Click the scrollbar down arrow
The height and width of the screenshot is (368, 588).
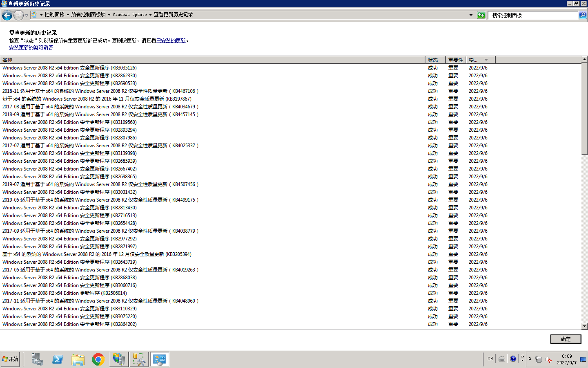click(585, 326)
